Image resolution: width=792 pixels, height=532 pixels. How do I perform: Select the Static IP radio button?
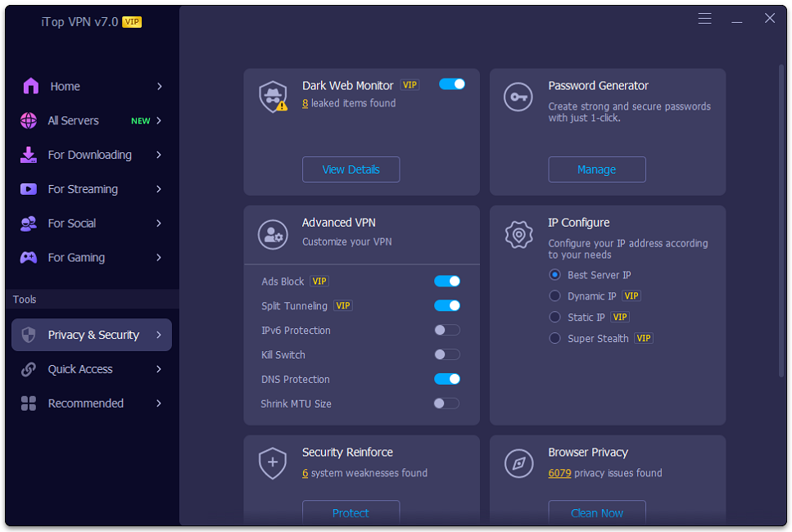554,317
